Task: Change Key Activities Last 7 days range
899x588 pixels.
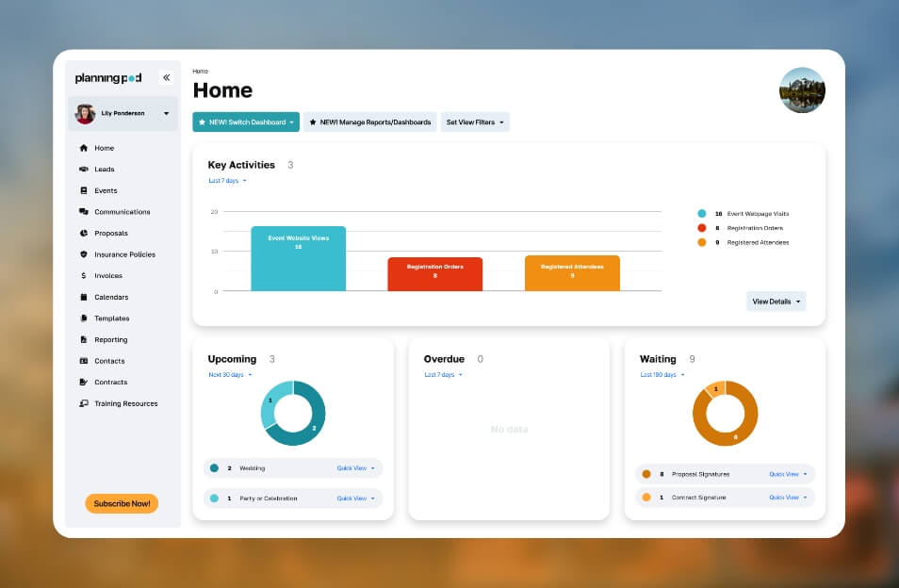Action: (228, 181)
